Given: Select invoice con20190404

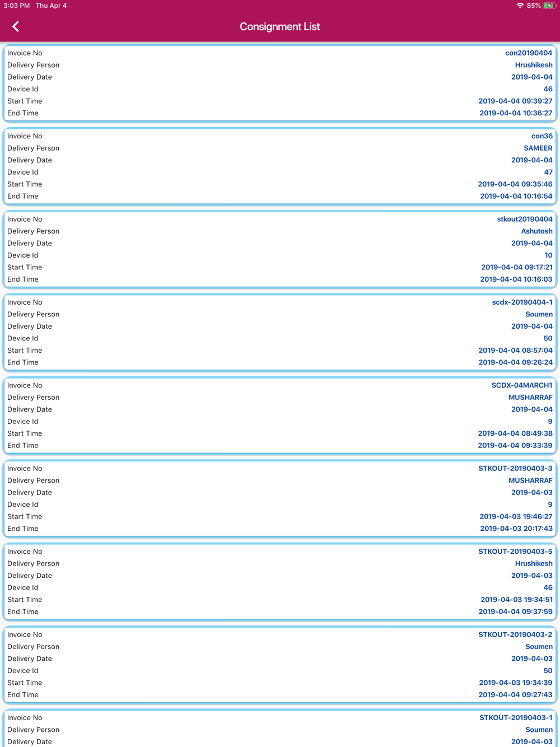Looking at the screenshot, I should pos(529,53).
